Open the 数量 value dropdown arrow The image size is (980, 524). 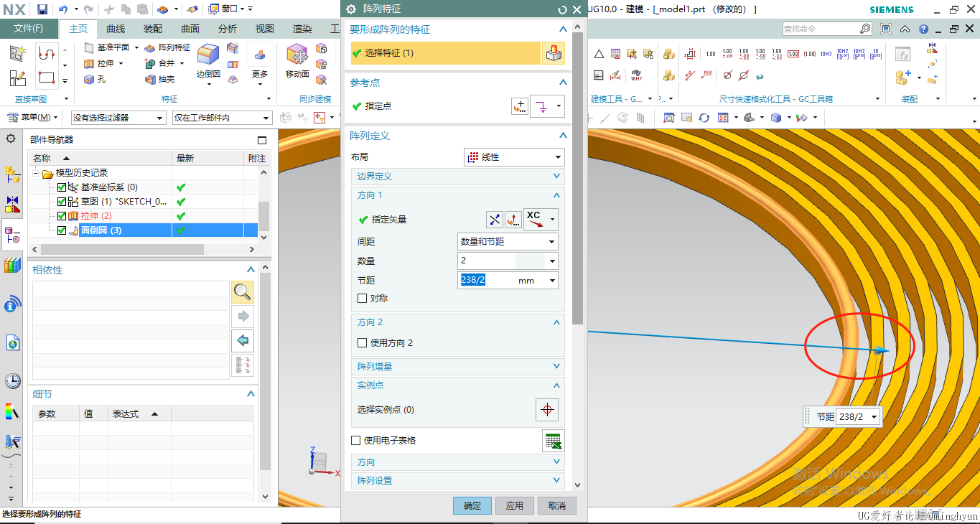point(551,261)
